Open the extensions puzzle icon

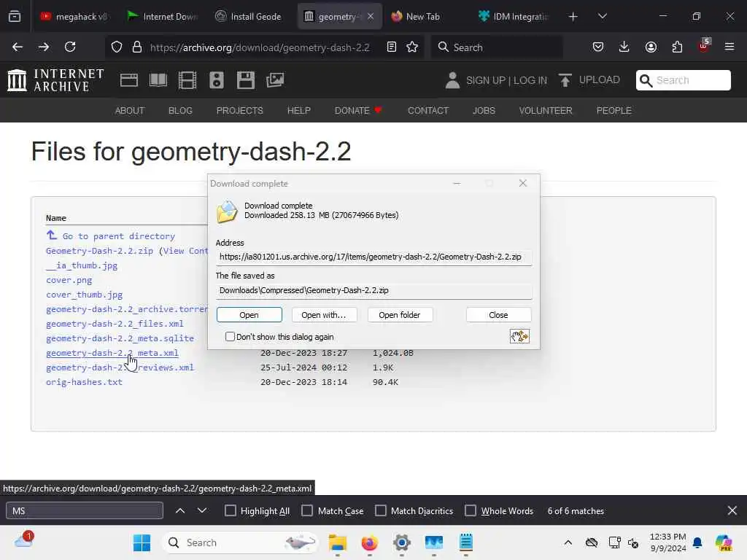click(x=677, y=47)
